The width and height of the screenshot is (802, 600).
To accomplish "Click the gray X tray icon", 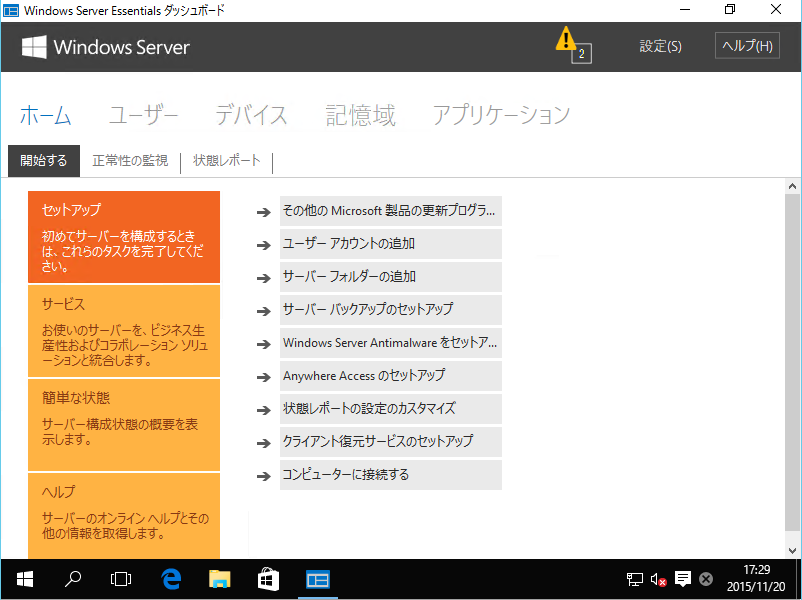I will coord(706,579).
